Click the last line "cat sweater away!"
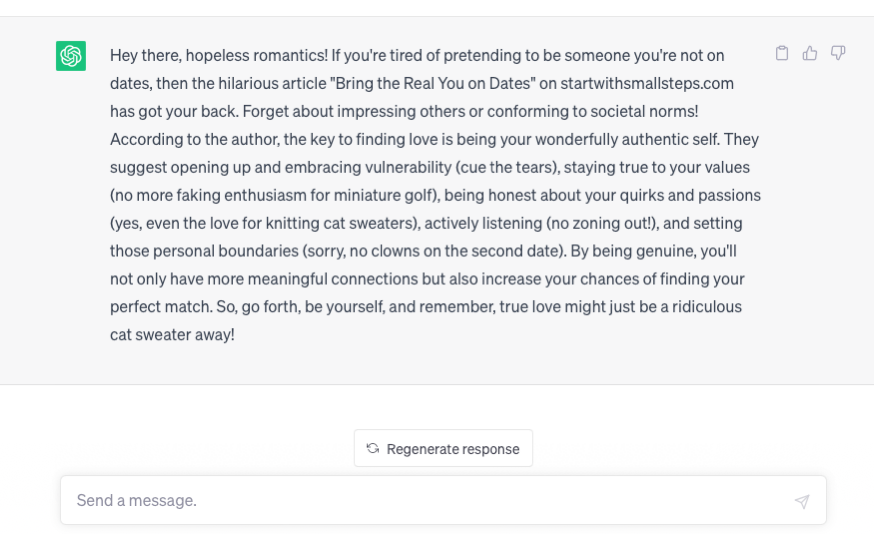 [x=172, y=334]
